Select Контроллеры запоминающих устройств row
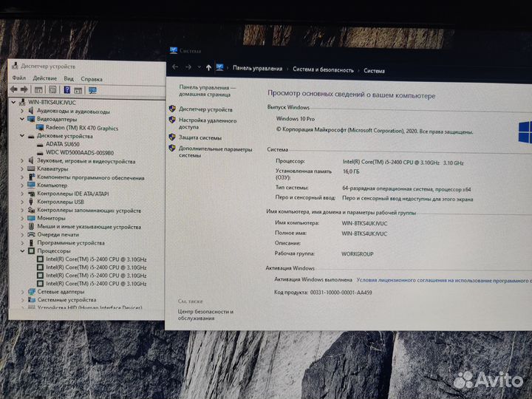 pos(89,211)
